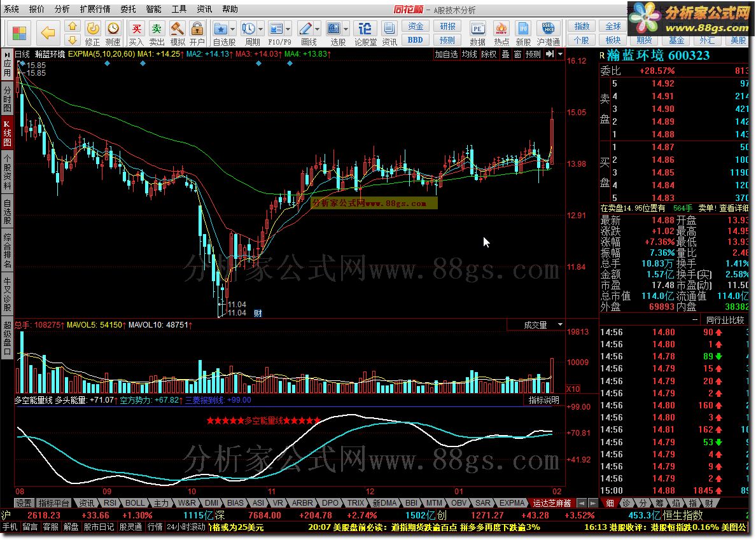The height and width of the screenshot is (540, 756).
Task: Click the 卖出 sell icon
Action: [x=157, y=33]
